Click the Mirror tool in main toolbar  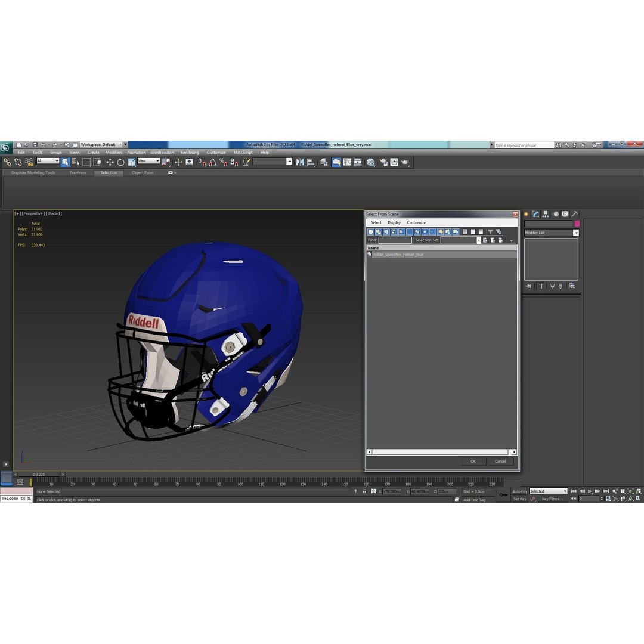coord(300,162)
